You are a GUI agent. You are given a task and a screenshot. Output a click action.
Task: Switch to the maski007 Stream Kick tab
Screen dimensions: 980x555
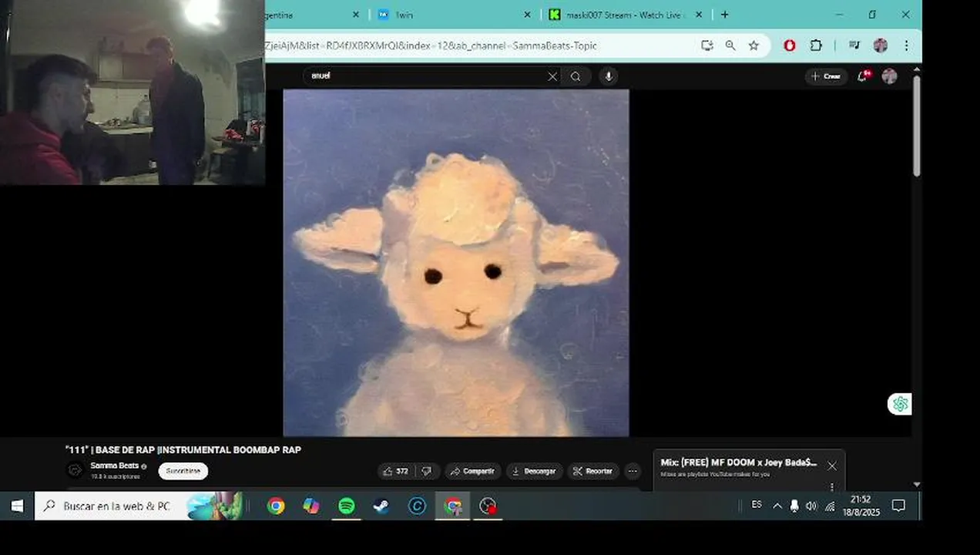click(624, 15)
